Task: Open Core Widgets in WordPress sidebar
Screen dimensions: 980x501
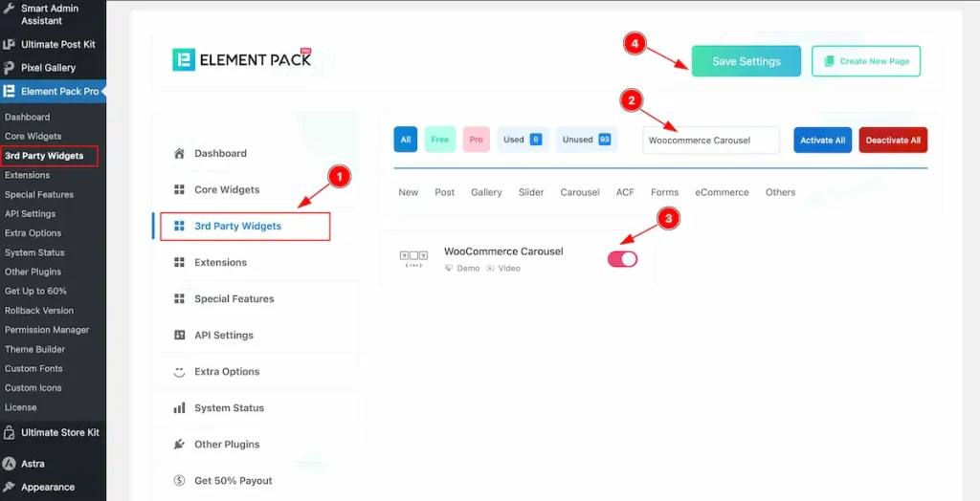Action: click(33, 136)
